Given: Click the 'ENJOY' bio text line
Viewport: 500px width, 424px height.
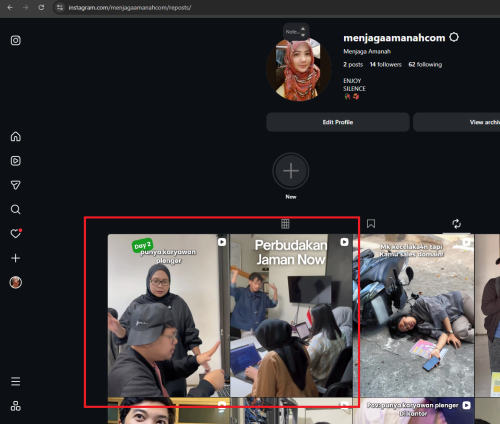Looking at the screenshot, I should pos(352,81).
